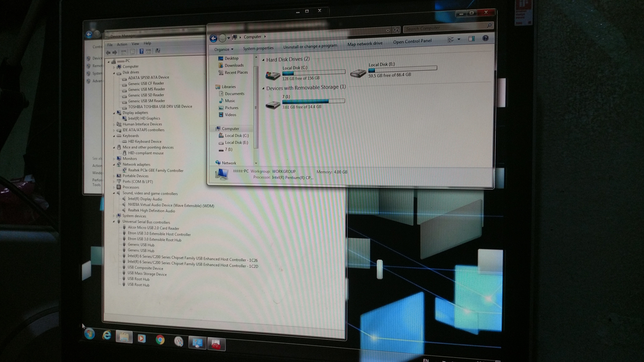Open the View menu in Device Manager
The height and width of the screenshot is (362, 644).
pos(135,44)
